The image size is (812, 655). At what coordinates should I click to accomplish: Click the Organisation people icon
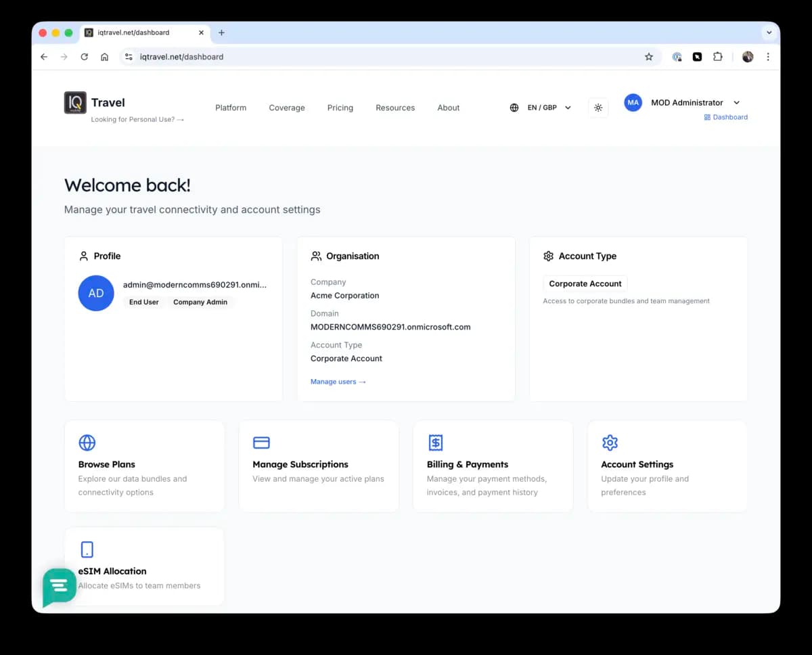[x=316, y=256]
